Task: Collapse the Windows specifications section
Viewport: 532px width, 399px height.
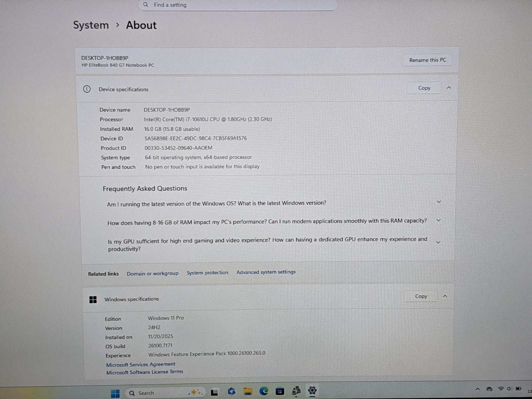Action: [x=445, y=296]
